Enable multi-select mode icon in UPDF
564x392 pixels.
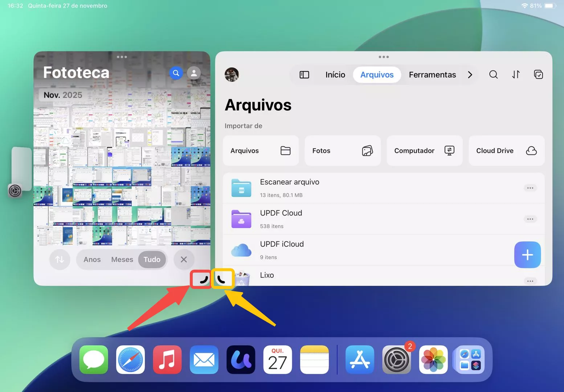539,74
